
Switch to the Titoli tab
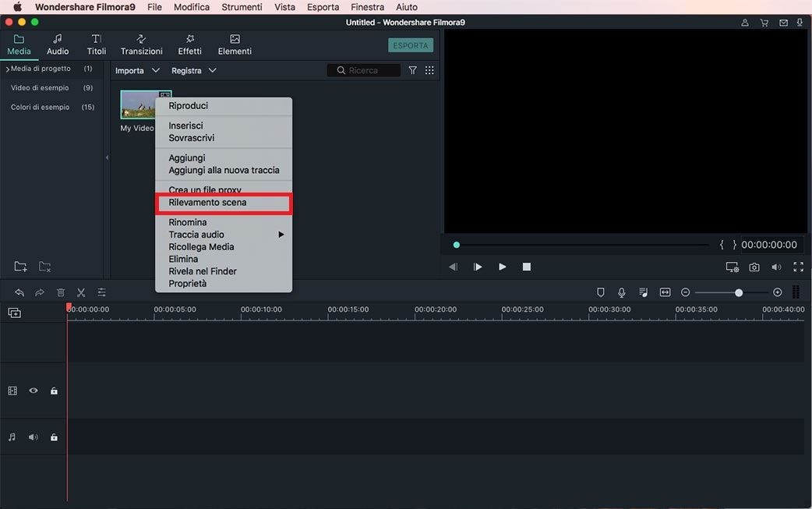(x=97, y=45)
